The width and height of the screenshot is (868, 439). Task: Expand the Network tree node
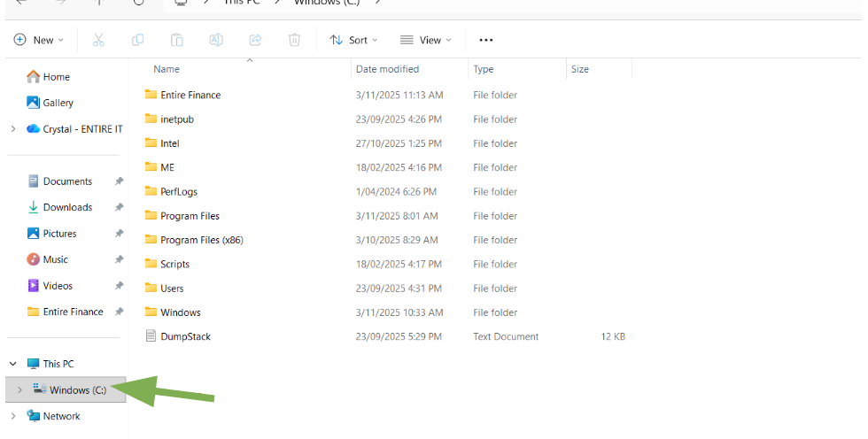(13, 416)
